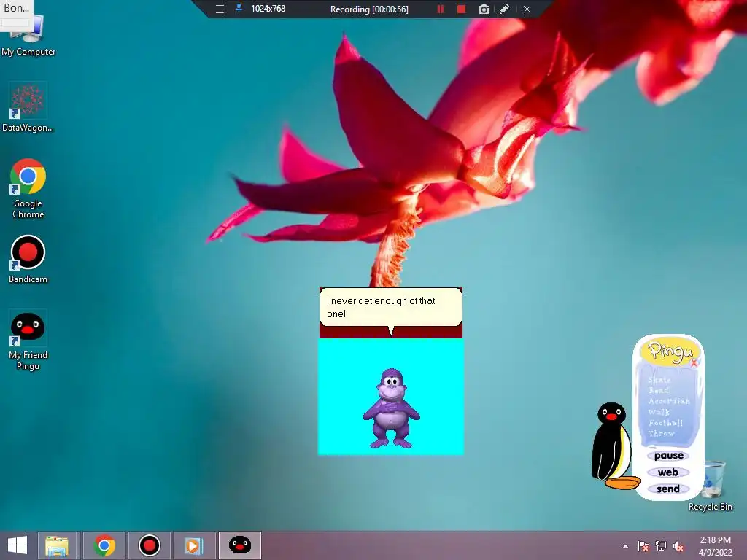Image resolution: width=747 pixels, height=560 pixels.
Task: Open the DataWagon desktop shortcut
Action: [28, 108]
